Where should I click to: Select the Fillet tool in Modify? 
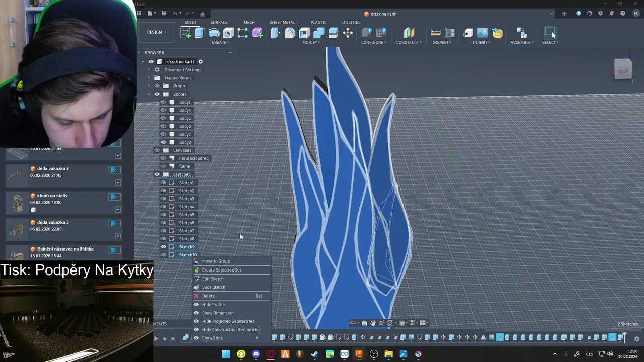pos(290,33)
